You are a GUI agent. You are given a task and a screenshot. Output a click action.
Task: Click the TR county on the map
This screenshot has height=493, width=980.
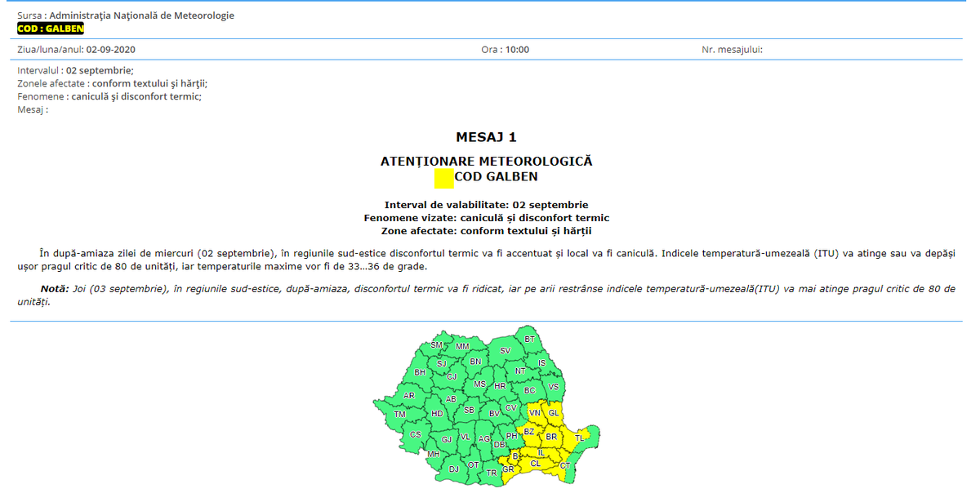pos(492,473)
